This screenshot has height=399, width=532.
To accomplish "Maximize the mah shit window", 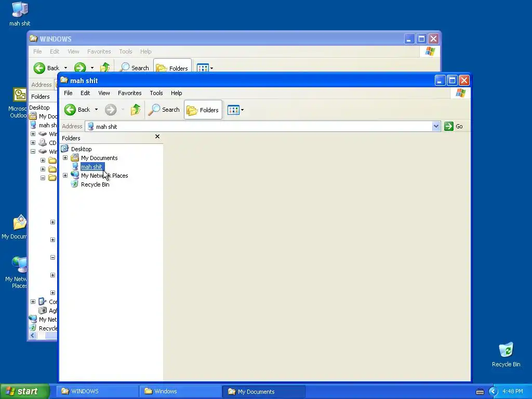I will point(452,81).
